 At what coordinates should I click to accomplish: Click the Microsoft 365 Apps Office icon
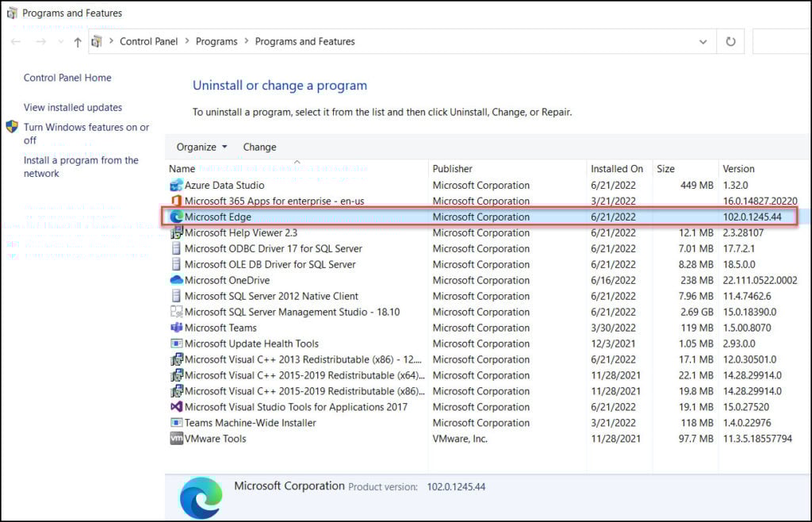[x=176, y=201]
